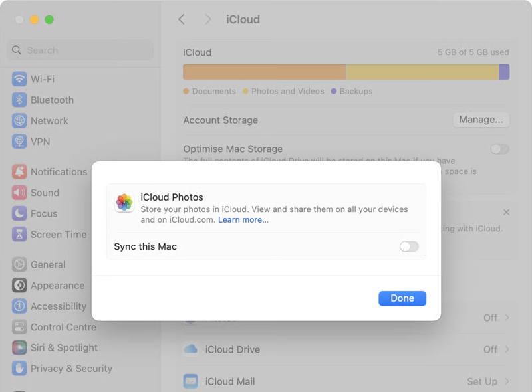Navigate back with the left chevron
Screen dimensions: 532x392
pyautogui.click(x=182, y=19)
